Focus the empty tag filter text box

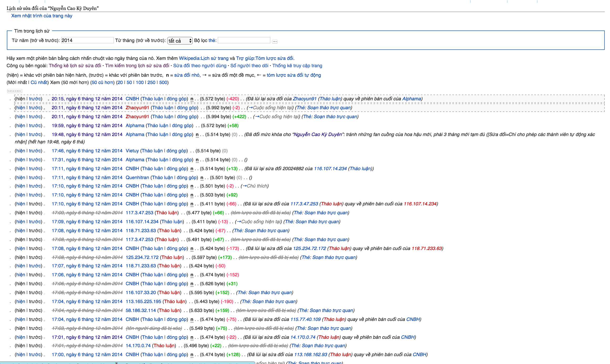point(244,40)
